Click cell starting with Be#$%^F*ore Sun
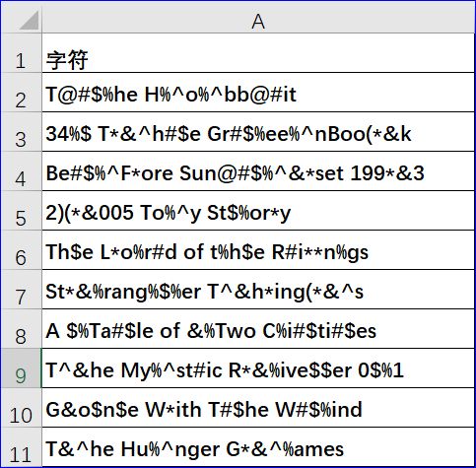 (x=258, y=171)
